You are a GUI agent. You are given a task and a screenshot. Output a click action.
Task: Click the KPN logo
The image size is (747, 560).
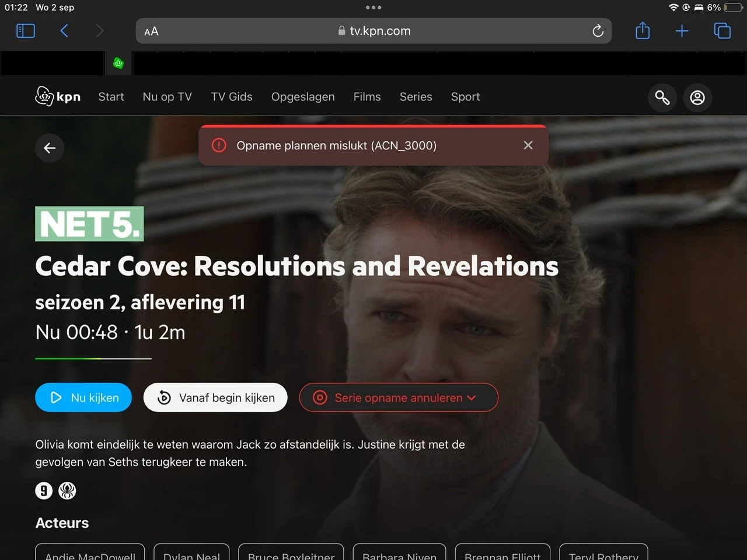(58, 96)
